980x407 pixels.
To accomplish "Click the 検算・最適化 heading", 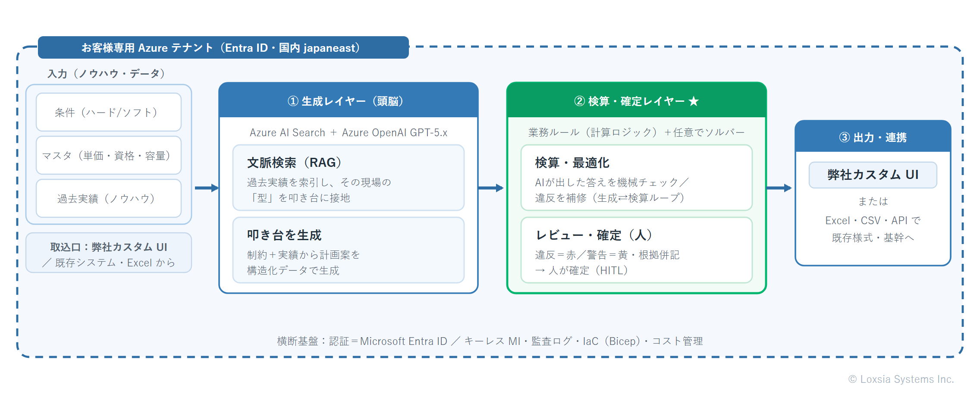I will [x=572, y=163].
